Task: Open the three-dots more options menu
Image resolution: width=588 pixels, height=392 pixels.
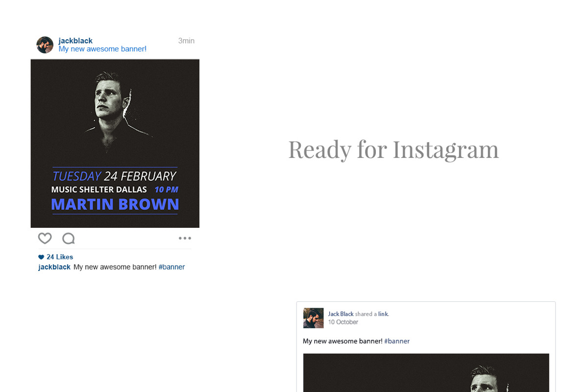Action: click(x=185, y=238)
